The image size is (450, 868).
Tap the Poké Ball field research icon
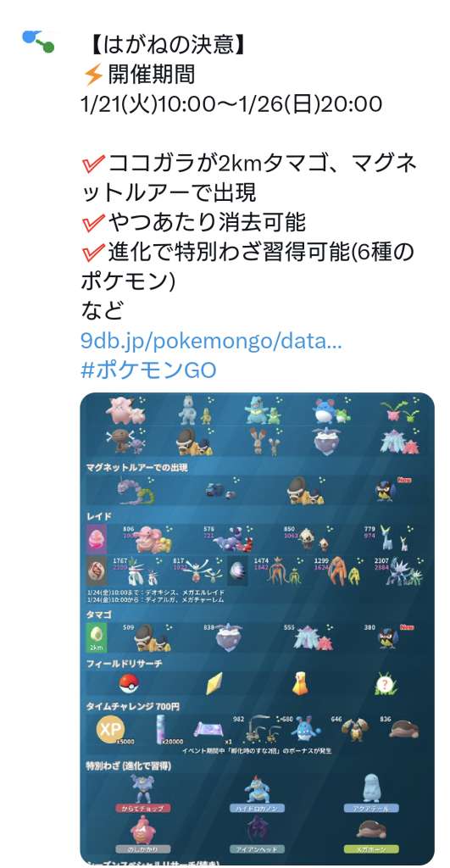[130, 684]
